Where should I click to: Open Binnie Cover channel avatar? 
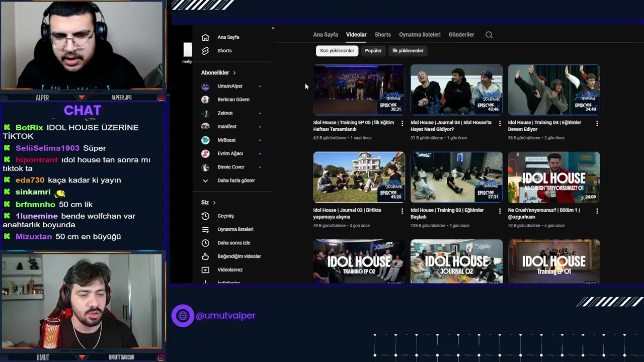pyautogui.click(x=205, y=167)
